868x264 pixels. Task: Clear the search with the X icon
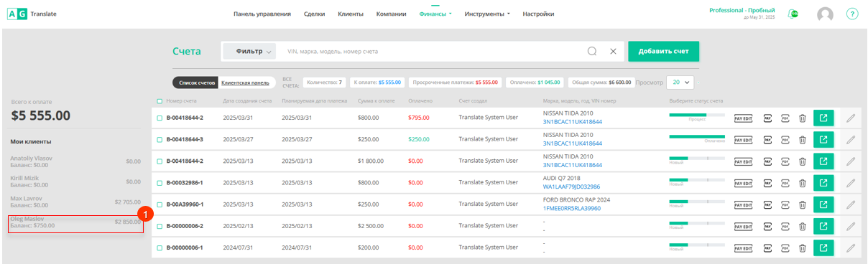click(613, 52)
